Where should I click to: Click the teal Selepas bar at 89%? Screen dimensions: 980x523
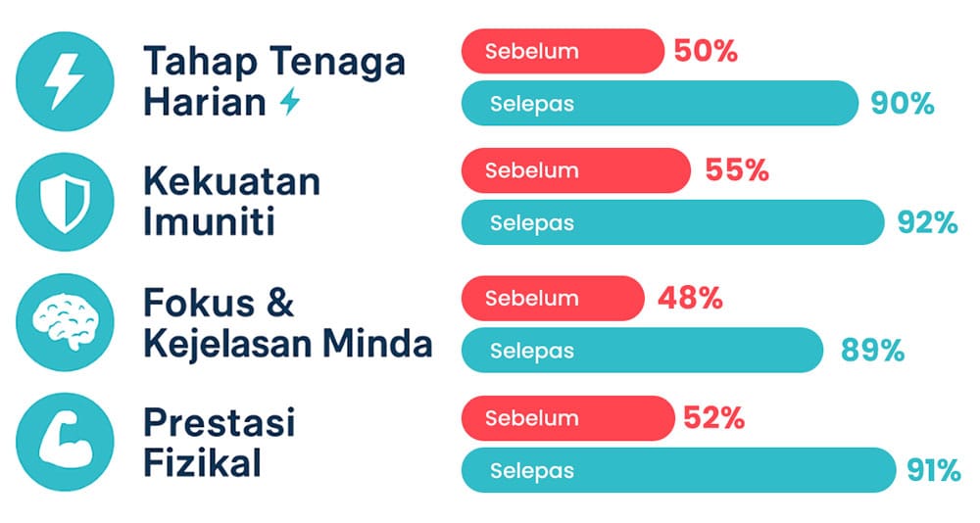[x=642, y=350]
